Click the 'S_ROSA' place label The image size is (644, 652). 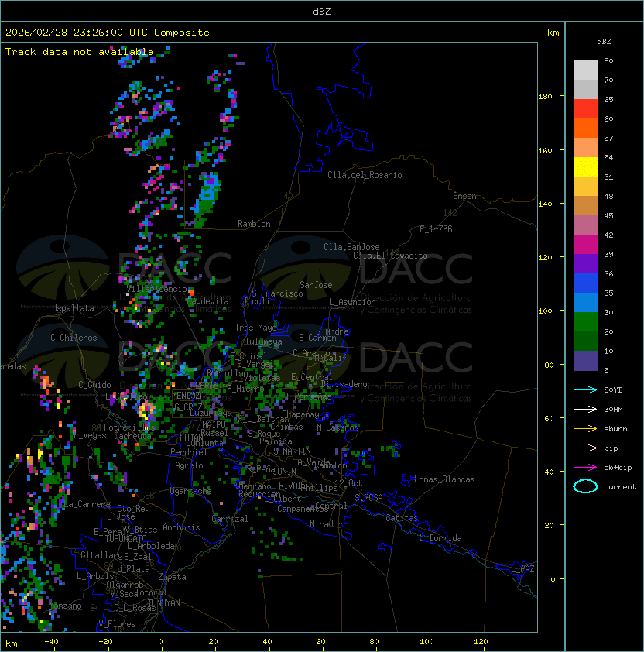pos(368,498)
